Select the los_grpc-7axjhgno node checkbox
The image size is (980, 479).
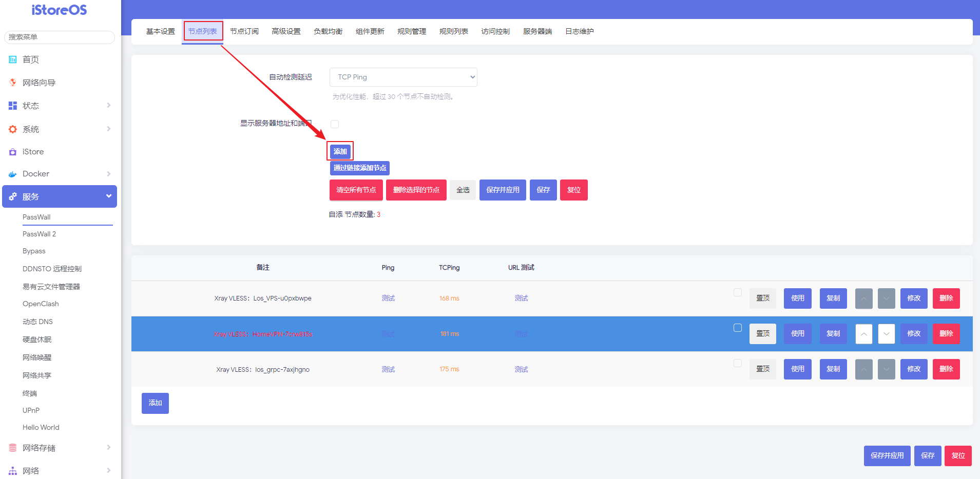(x=738, y=363)
